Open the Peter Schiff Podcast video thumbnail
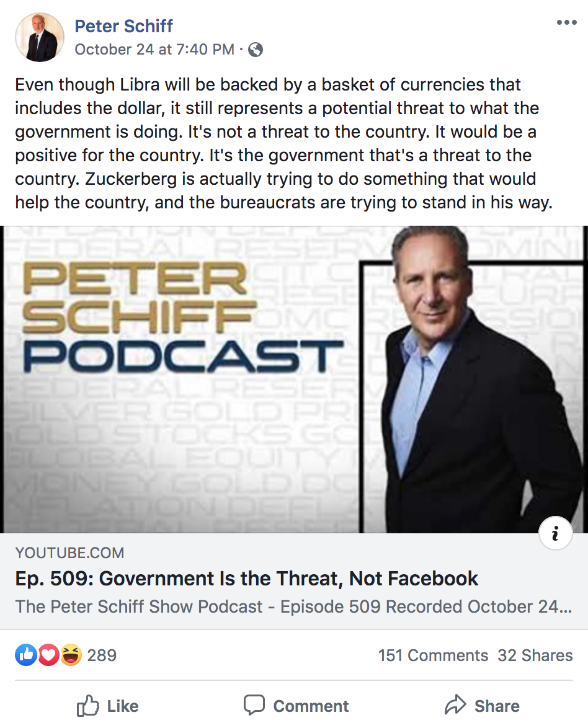Screen dimensions: 588x728 coord(294,380)
